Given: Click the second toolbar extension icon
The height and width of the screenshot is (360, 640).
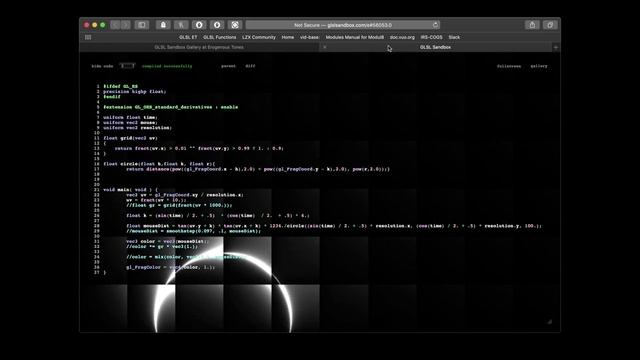Looking at the screenshot, I should tap(181, 25).
